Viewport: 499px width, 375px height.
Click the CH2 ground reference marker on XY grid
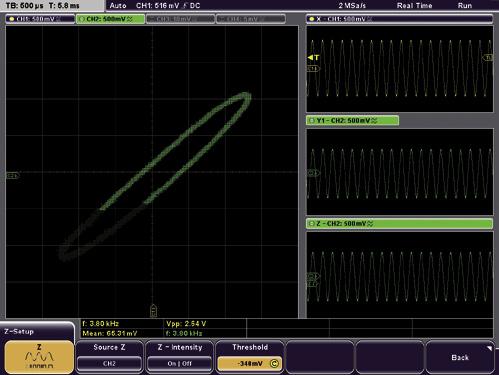point(13,175)
